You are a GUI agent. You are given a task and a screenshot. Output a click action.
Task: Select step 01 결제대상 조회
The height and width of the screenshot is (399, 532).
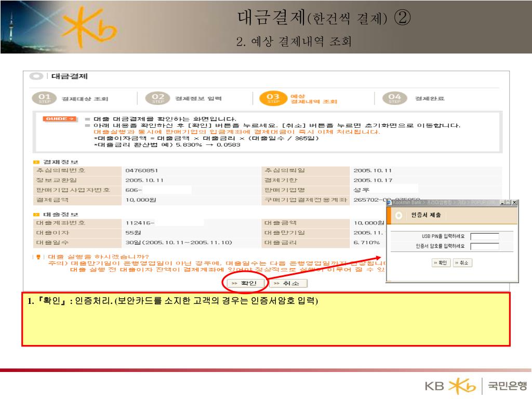click(70, 98)
